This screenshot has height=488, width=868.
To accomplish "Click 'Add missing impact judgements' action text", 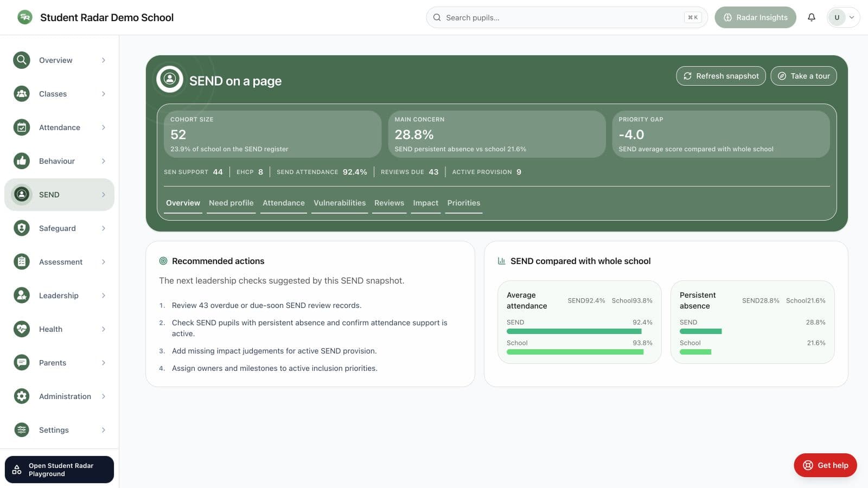I will pyautogui.click(x=274, y=351).
